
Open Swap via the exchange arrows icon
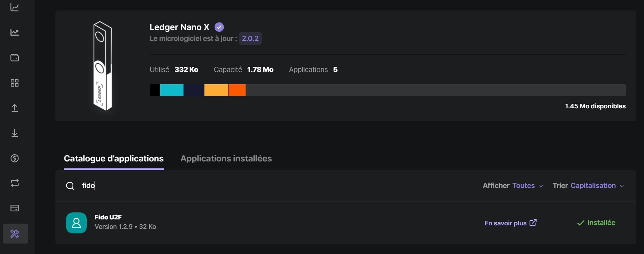coord(15,183)
